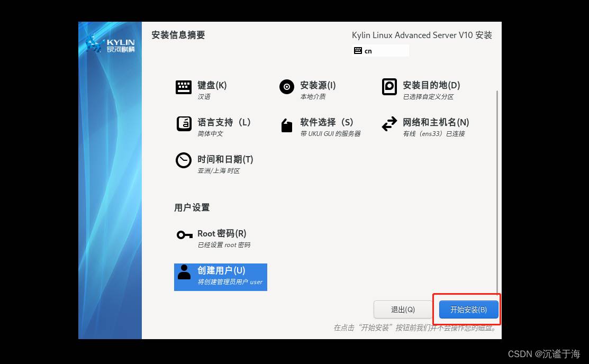The height and width of the screenshot is (364, 589).
Task: Click the 已经设置 root 密码 status text
Action: (x=223, y=245)
